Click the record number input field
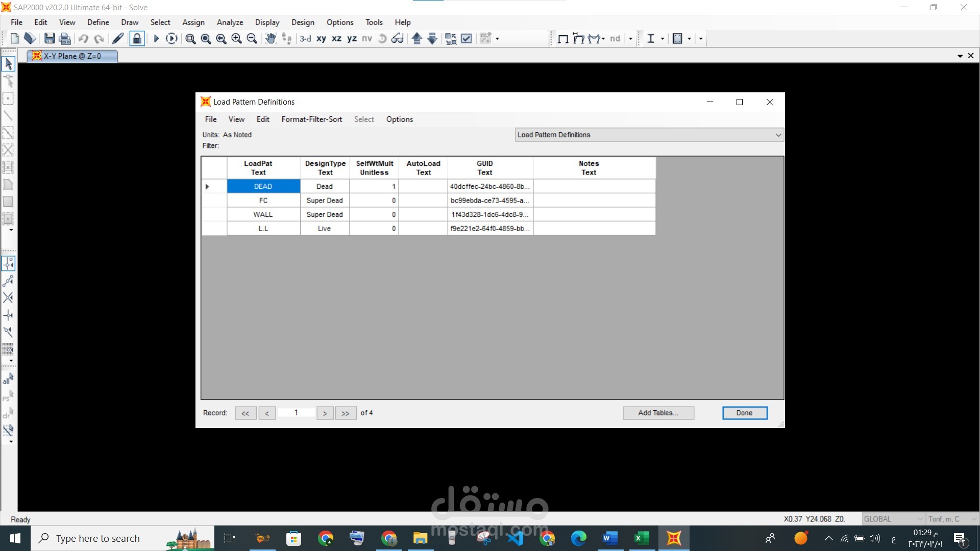Screen dimensions: 980x551 [296, 413]
